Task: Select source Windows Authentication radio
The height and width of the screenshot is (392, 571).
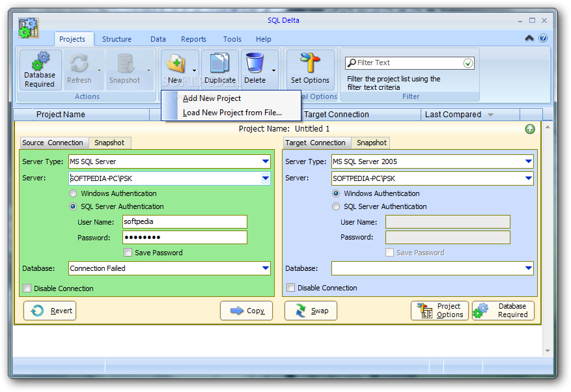Action: point(73,193)
